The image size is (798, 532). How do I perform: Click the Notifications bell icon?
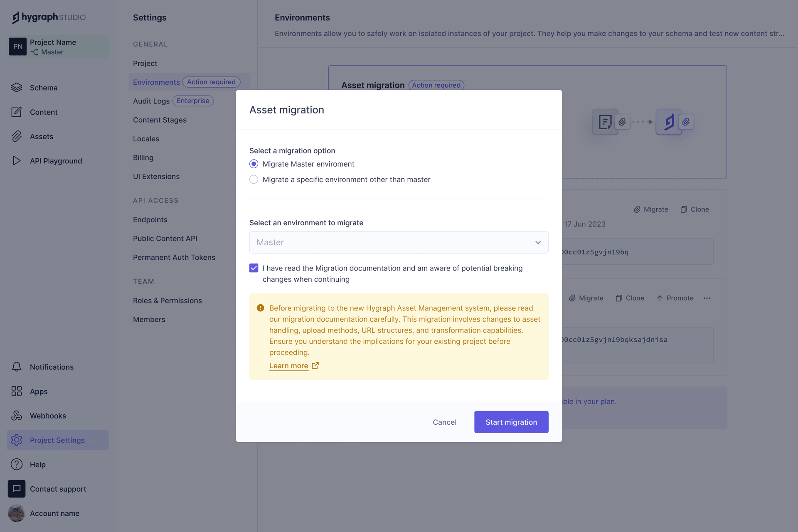pos(17,366)
